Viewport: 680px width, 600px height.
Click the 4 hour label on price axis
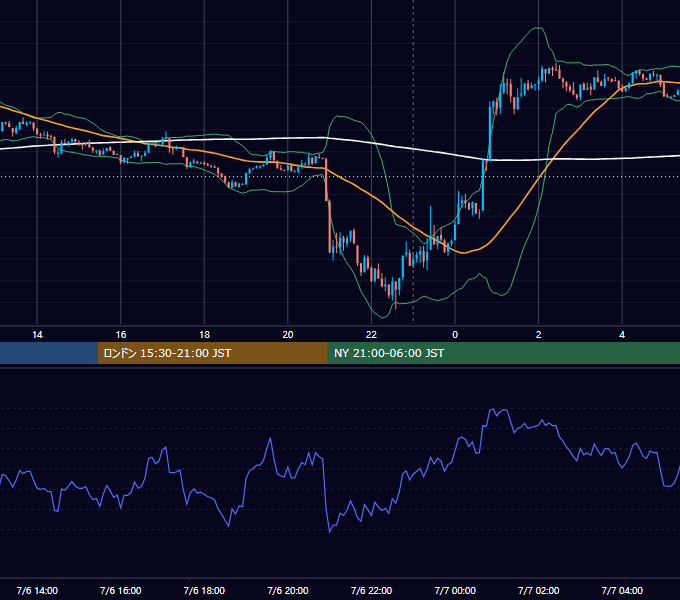[622, 335]
